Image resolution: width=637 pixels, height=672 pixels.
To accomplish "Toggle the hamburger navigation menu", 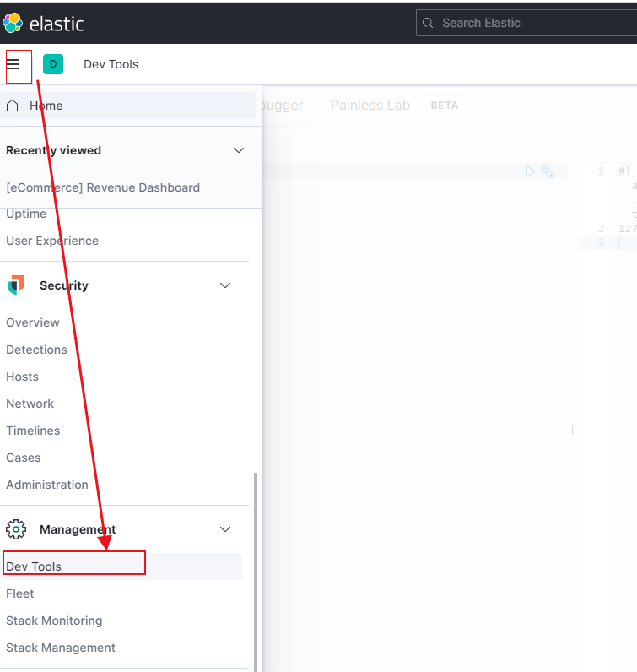I will point(13,64).
